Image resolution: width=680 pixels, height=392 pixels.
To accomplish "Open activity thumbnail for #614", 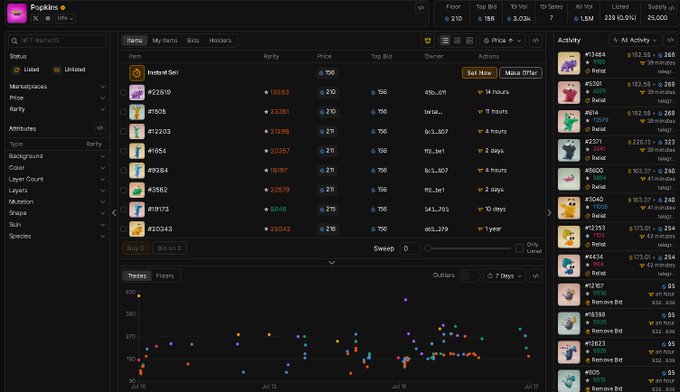I will click(x=569, y=121).
